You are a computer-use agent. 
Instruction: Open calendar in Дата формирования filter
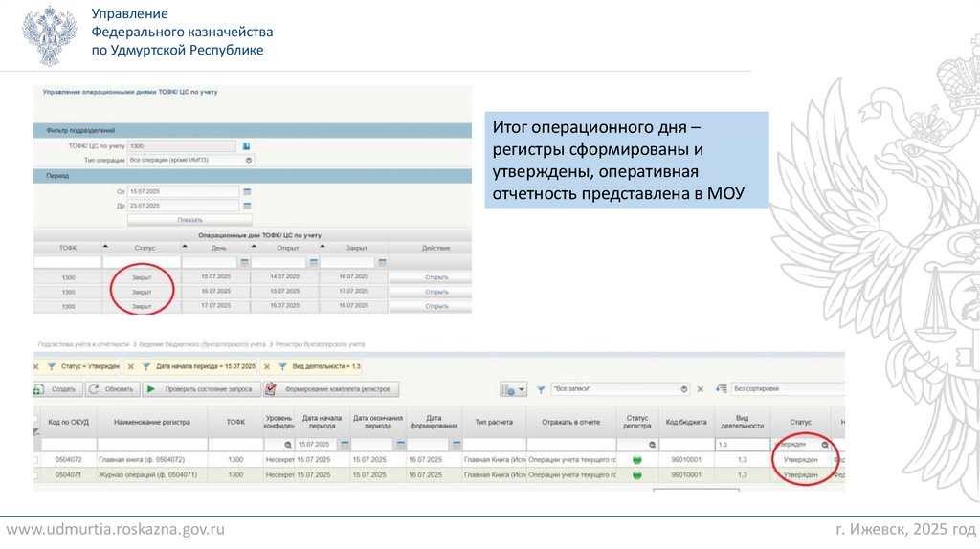click(457, 444)
